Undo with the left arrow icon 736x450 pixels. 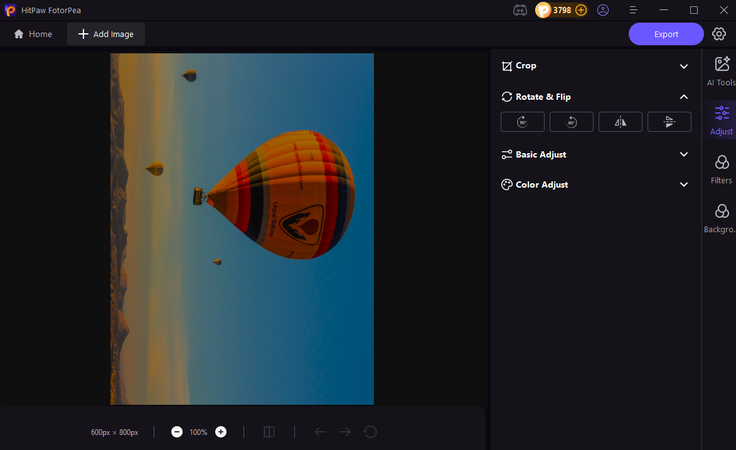click(320, 432)
